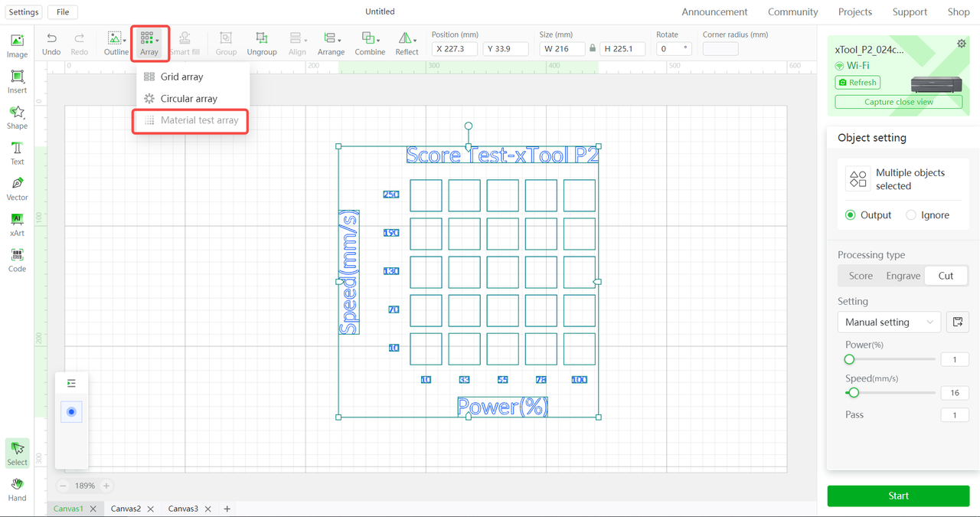The width and height of the screenshot is (980, 517).
Task: Select the Image tool in sidebar
Action: pyautogui.click(x=17, y=46)
